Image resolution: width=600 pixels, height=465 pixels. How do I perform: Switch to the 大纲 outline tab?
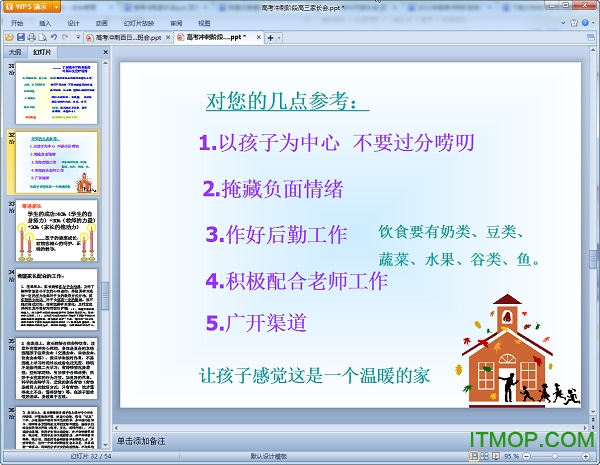point(15,51)
